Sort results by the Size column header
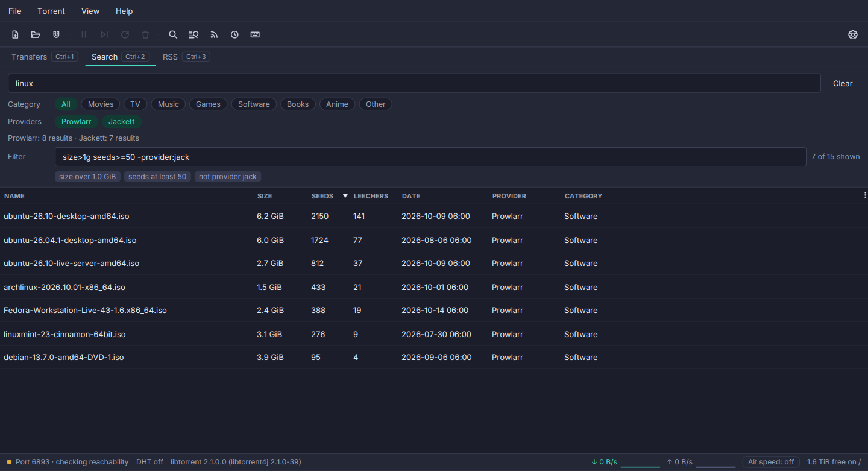The image size is (868, 471). tap(265, 196)
